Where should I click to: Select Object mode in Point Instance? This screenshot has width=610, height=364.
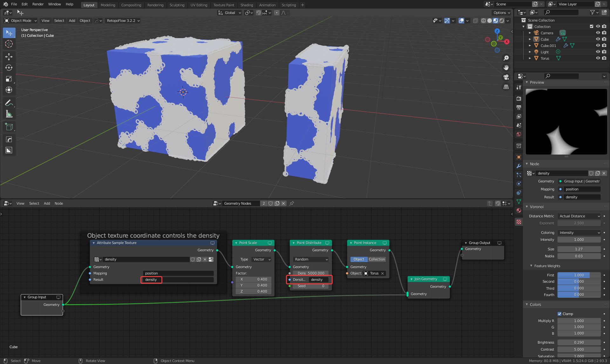point(359,259)
